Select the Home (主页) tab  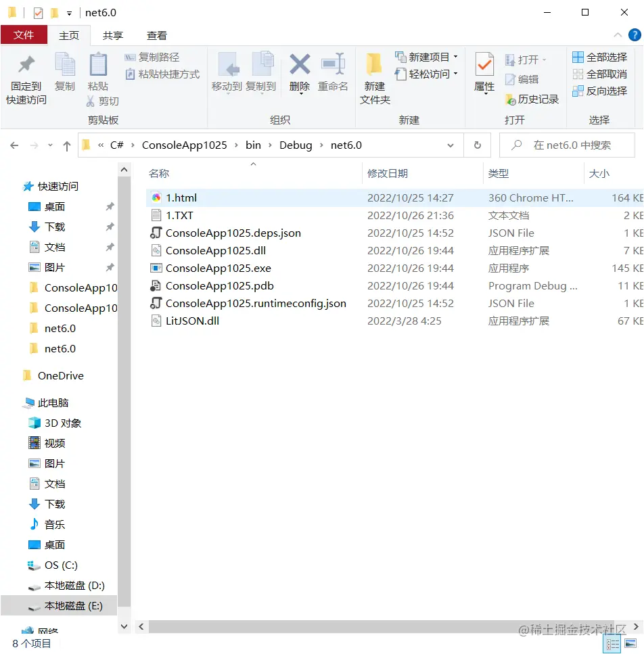(x=69, y=35)
